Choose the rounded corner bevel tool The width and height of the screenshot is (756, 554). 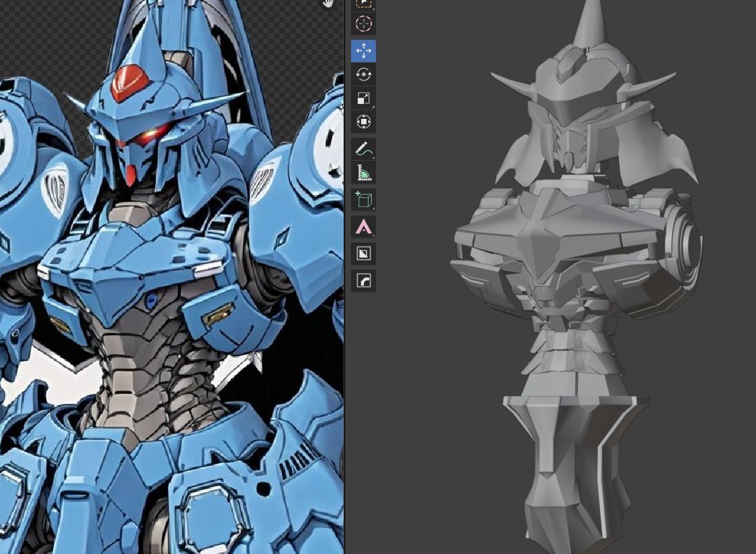pyautogui.click(x=364, y=280)
